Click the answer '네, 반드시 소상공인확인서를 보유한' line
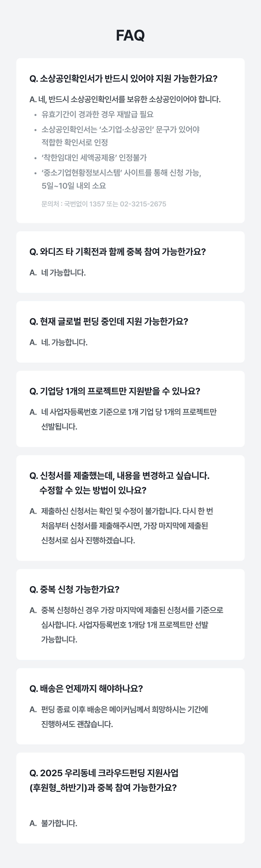 pos(125,99)
